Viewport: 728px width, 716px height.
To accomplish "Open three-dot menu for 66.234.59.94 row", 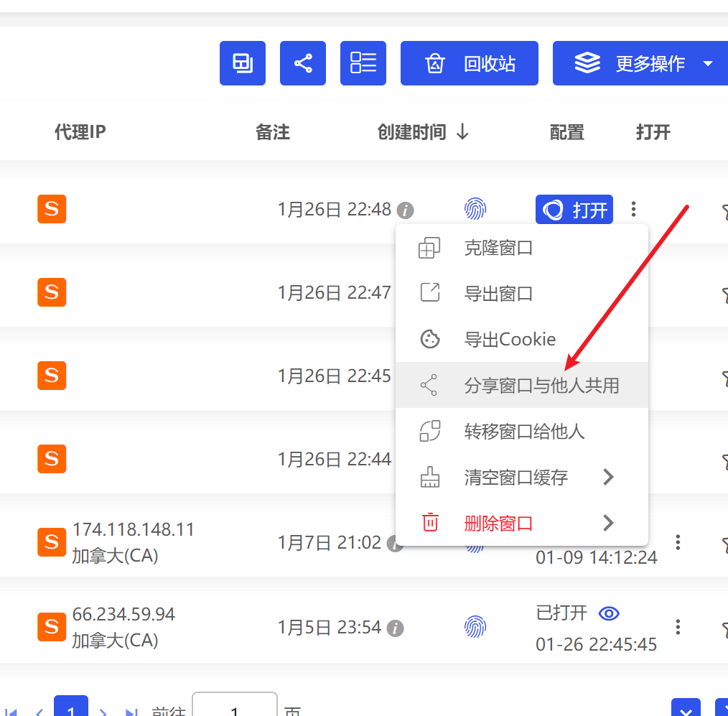I will click(678, 627).
